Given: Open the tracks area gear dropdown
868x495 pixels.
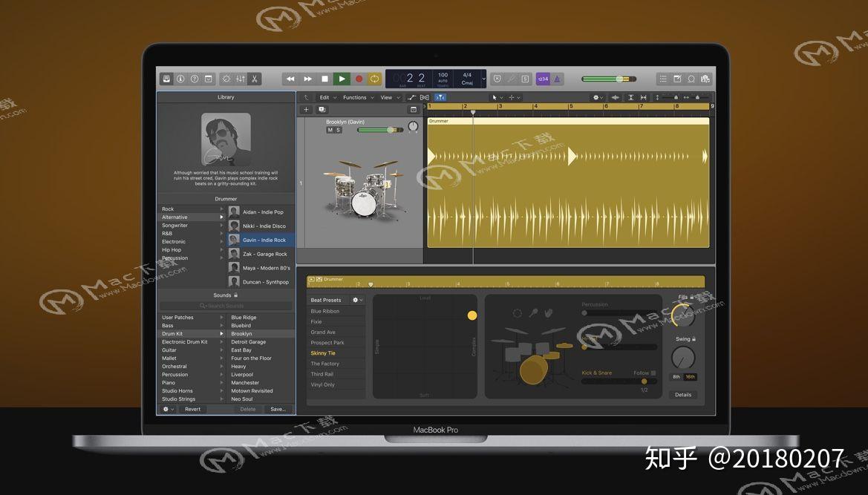Looking at the screenshot, I should (x=598, y=97).
